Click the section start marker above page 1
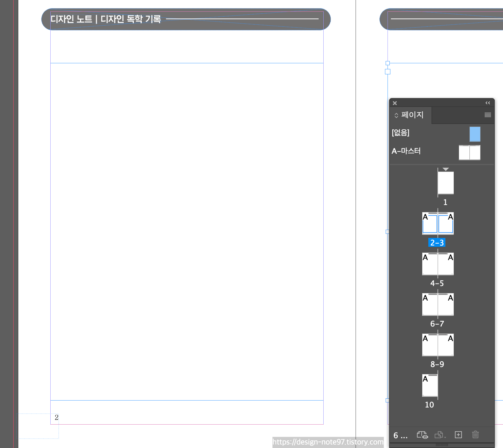 [446, 169]
